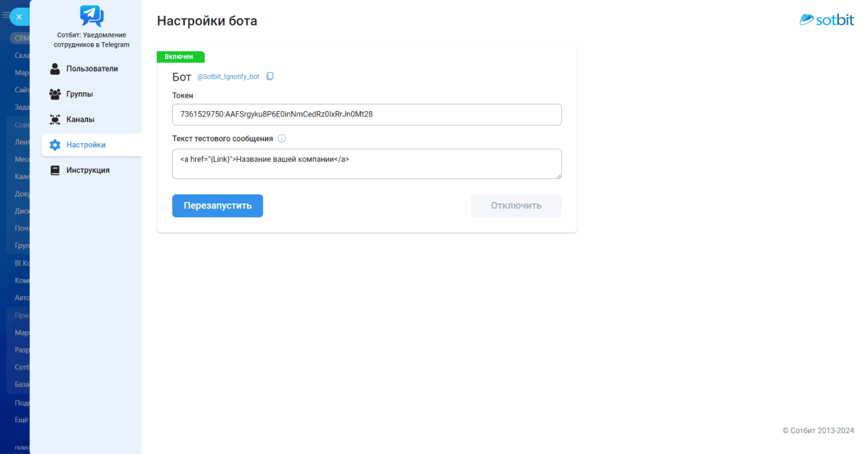Select the CRM item in the background menu

pyautogui.click(x=19, y=38)
